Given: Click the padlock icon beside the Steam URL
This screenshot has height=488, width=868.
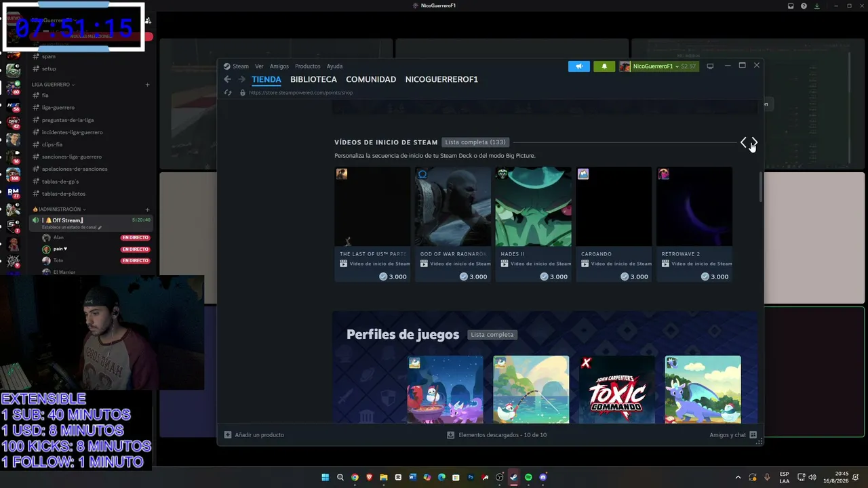Looking at the screenshot, I should pos(243,93).
